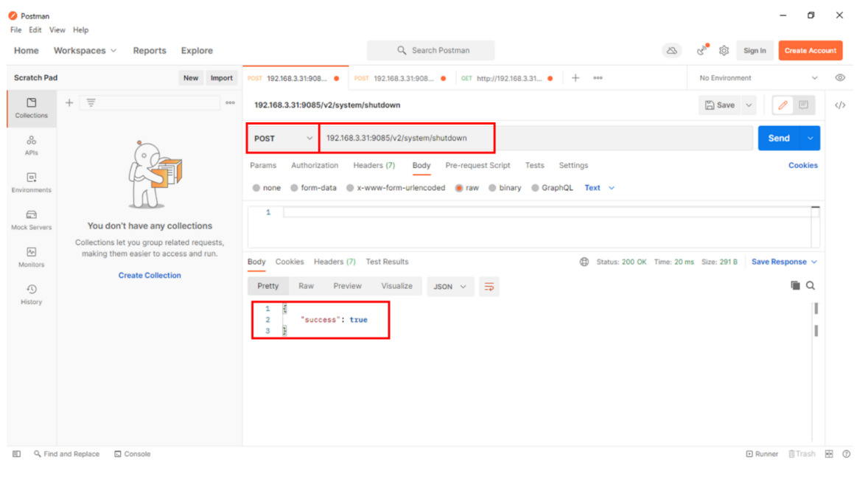
Task: Open the JSON format dropdown
Action: pos(449,287)
